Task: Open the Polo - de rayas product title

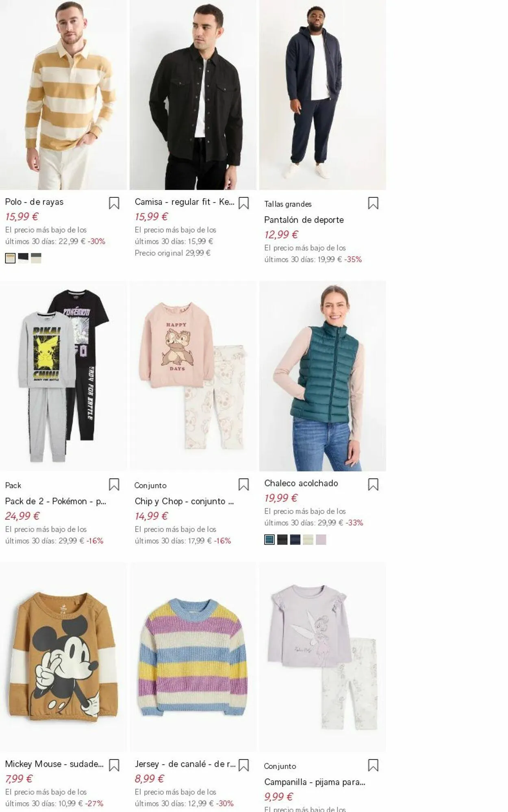Action: [x=34, y=202]
